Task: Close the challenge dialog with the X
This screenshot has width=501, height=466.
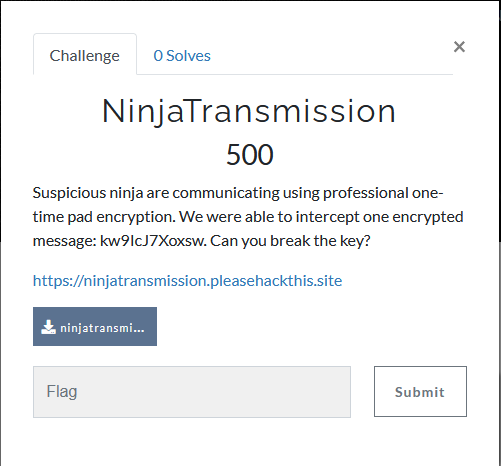Action: coord(459,47)
